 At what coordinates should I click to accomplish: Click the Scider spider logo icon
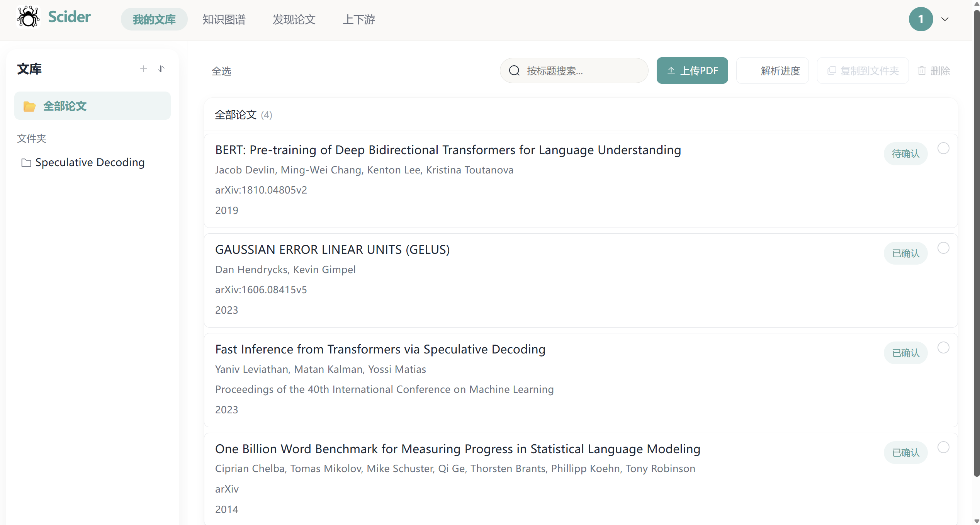[x=28, y=17]
